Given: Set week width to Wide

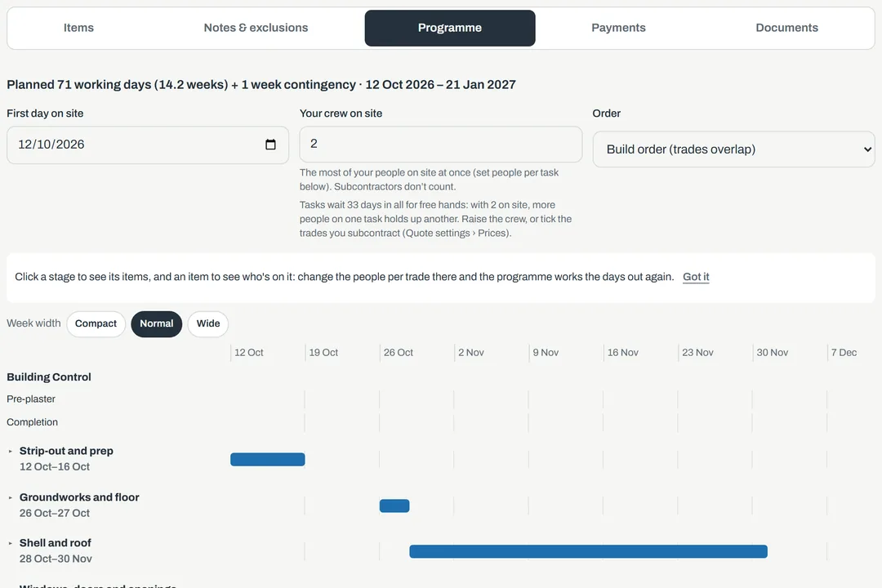Looking at the screenshot, I should point(208,323).
